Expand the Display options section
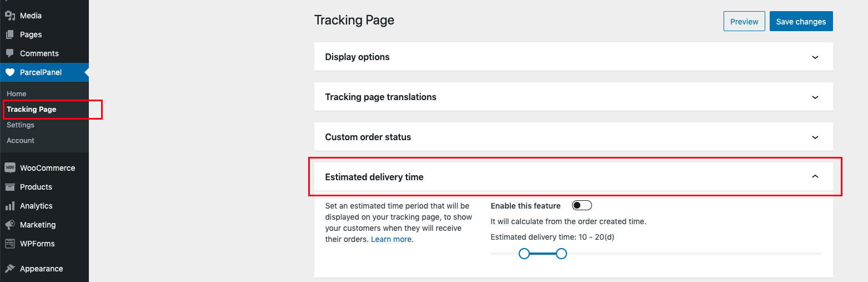 [x=815, y=57]
